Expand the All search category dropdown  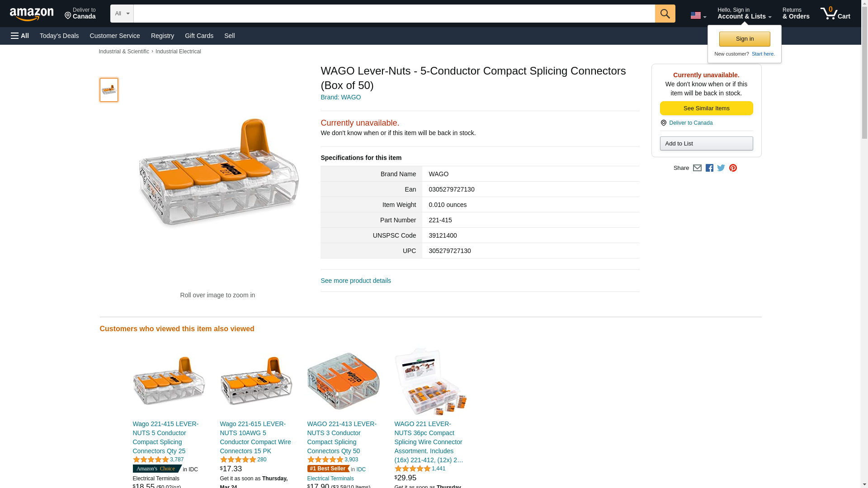122,14
